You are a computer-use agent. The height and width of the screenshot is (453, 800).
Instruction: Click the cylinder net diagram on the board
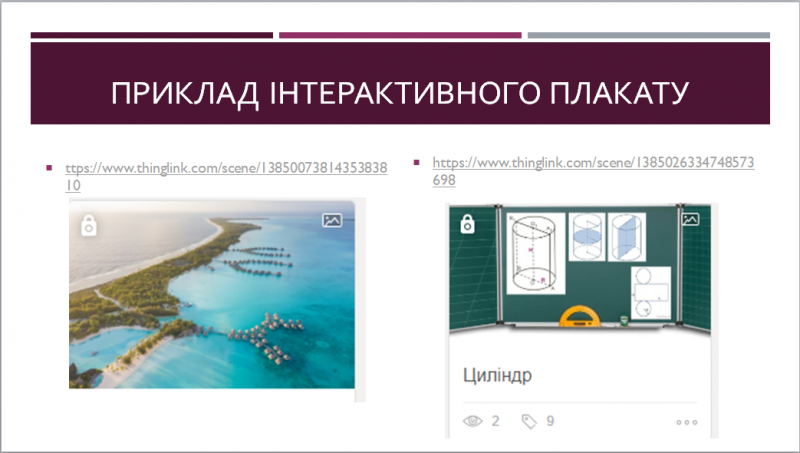click(651, 293)
